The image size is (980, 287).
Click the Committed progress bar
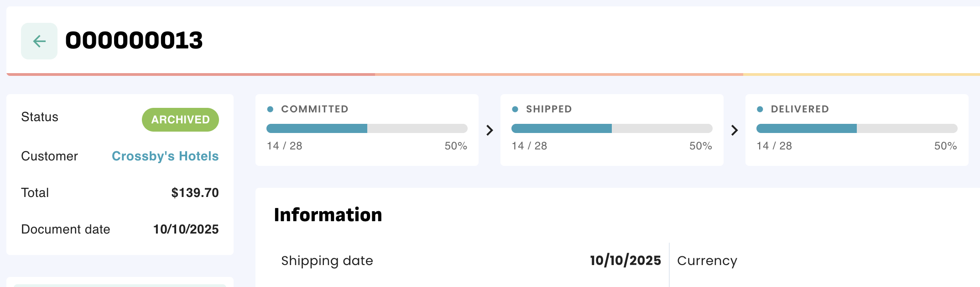[x=367, y=128]
